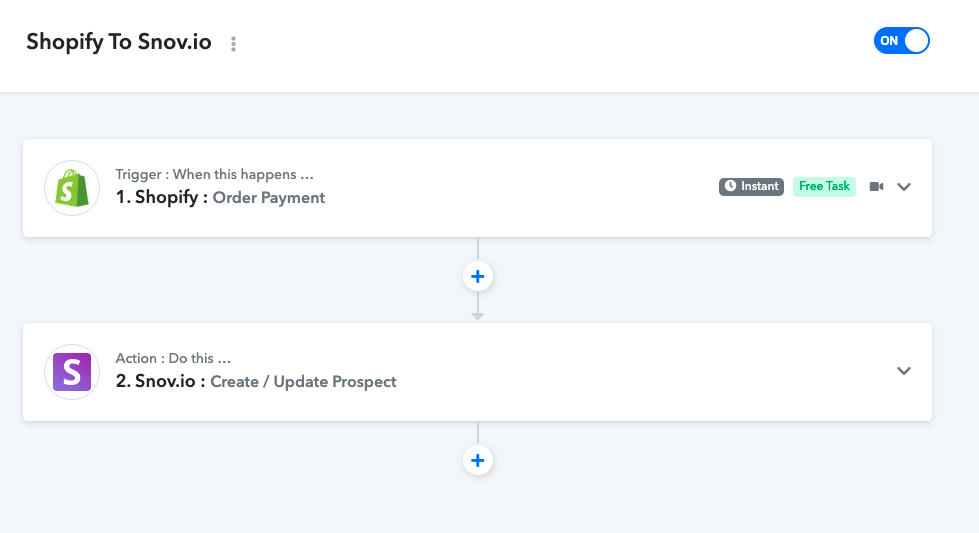This screenshot has width=979, height=533.
Task: Click the purple Snov.io app icon
Action: coord(72,372)
